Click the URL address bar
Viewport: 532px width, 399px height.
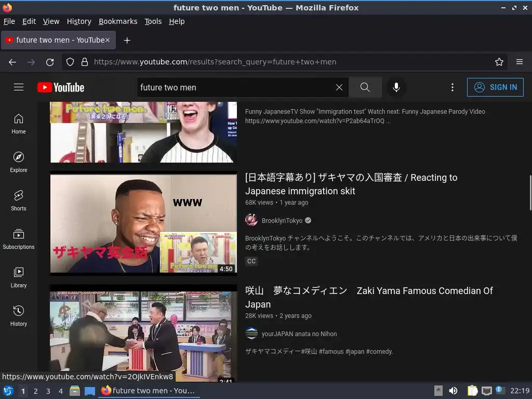(284, 62)
